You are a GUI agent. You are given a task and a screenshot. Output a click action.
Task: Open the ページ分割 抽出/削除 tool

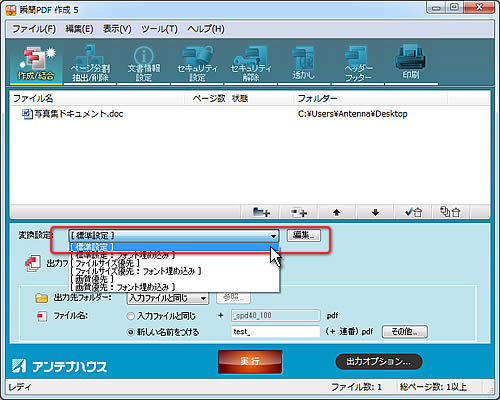[x=90, y=64]
